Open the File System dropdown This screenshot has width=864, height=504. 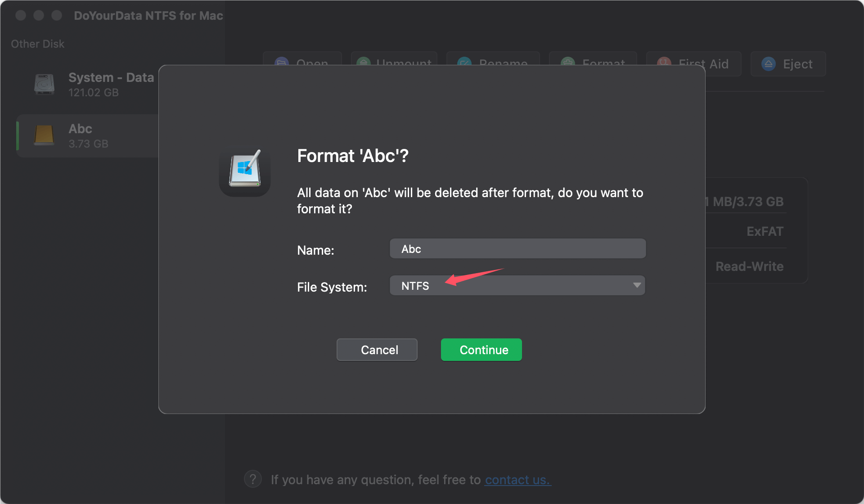coord(517,285)
